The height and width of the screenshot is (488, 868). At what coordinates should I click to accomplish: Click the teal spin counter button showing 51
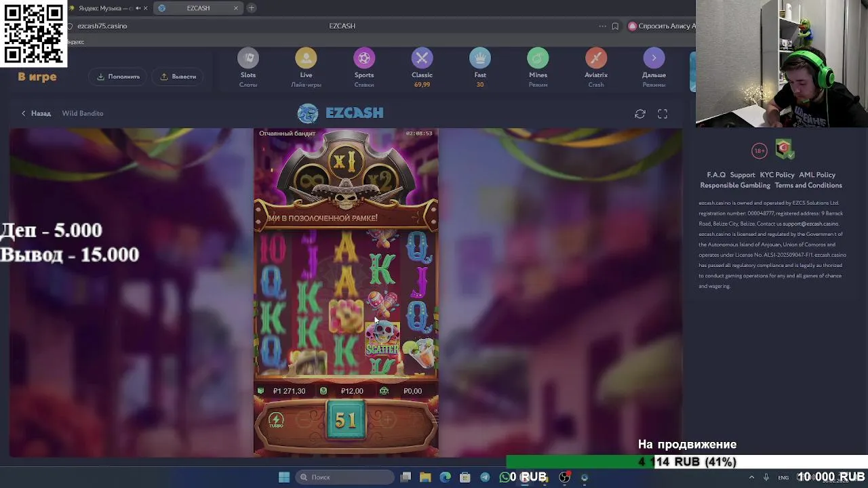(346, 420)
